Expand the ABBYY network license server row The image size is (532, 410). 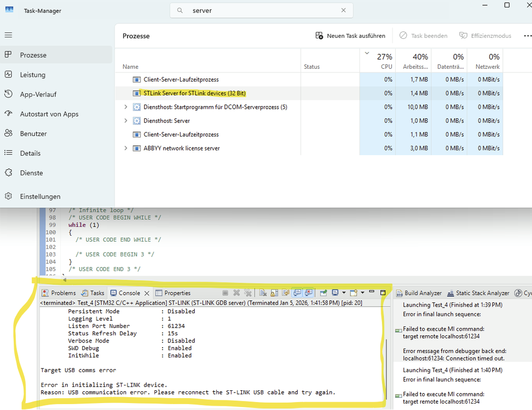(x=126, y=148)
